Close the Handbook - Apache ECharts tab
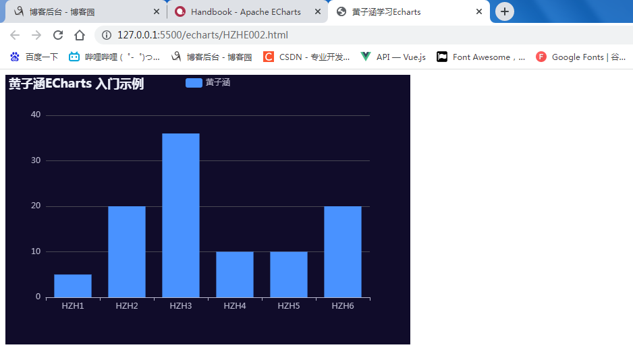 318,11
